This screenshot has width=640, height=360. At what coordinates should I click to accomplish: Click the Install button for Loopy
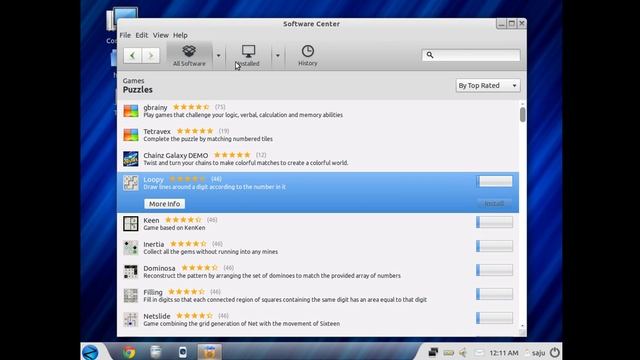click(494, 203)
